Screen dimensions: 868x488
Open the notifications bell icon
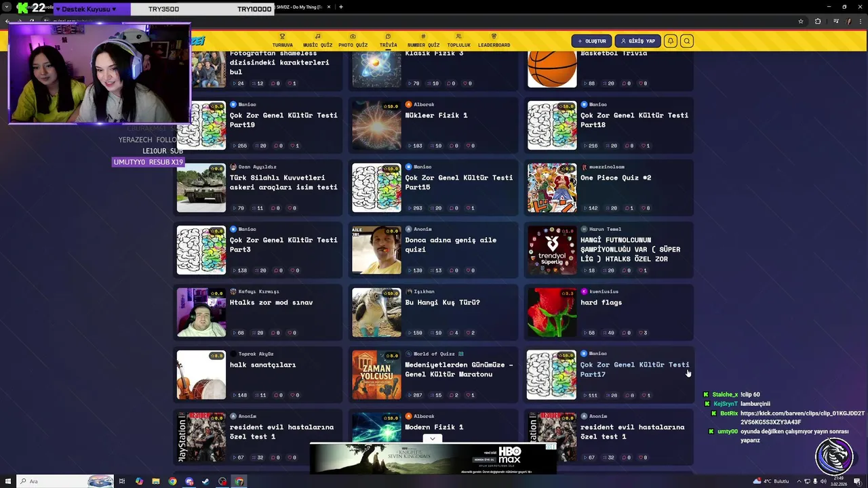tap(670, 41)
